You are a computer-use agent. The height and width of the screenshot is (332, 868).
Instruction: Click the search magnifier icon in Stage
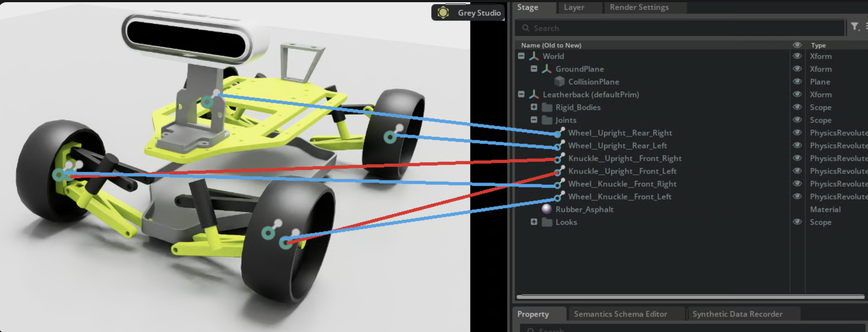(526, 28)
